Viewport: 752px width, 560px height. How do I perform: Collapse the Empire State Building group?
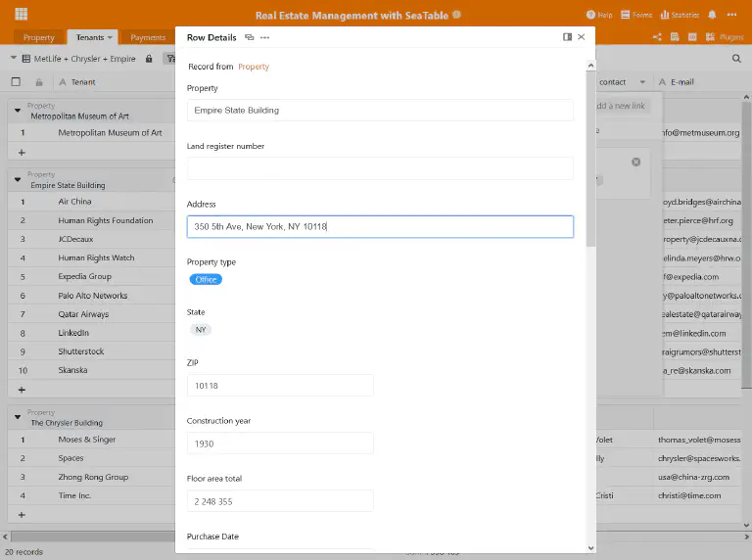coord(18,179)
